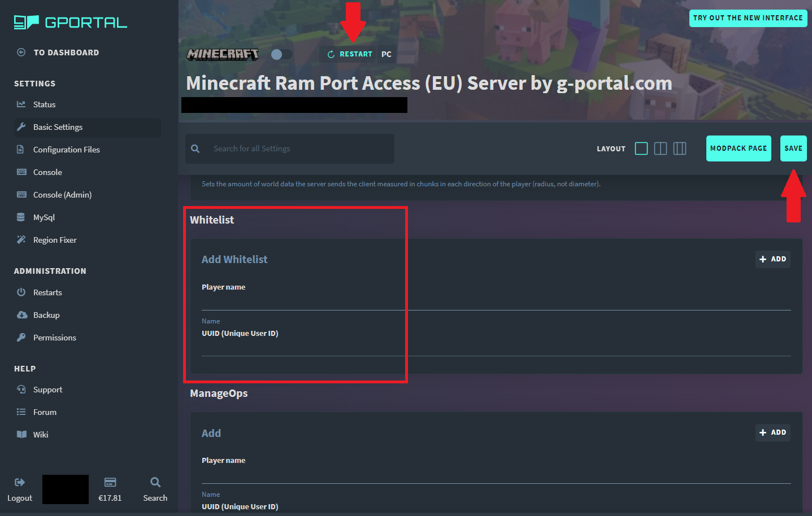Switch to the two-column layout view

(661, 148)
